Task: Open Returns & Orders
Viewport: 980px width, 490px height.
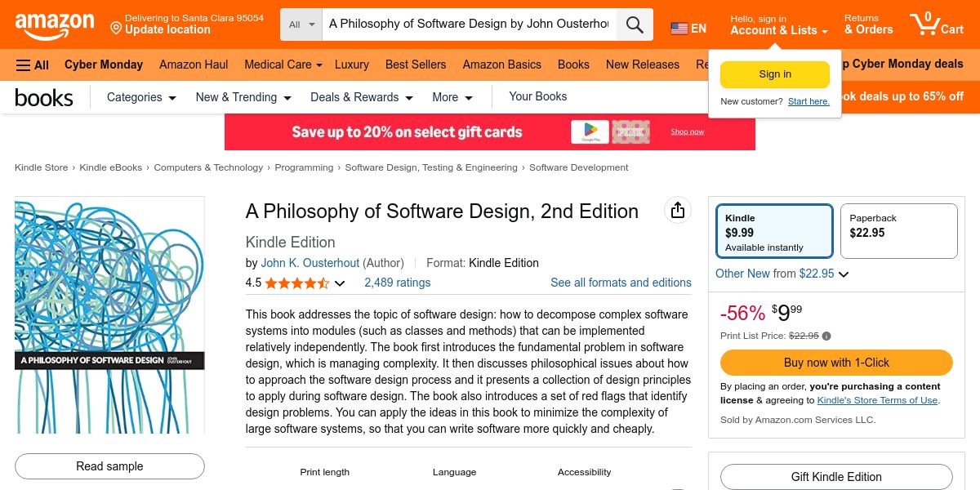Action: tap(869, 24)
